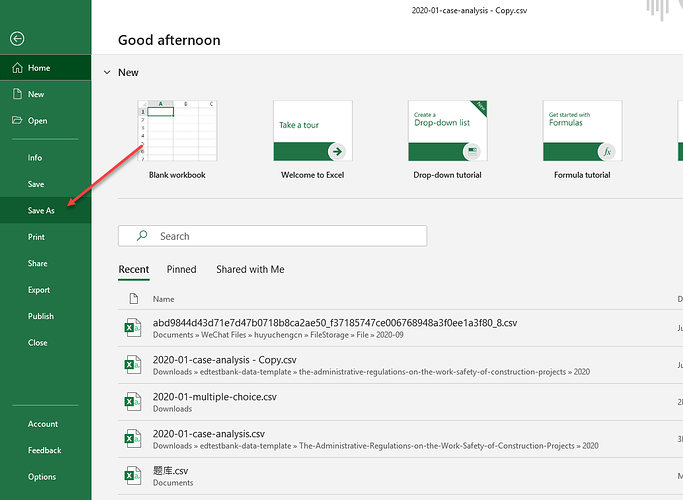Open the Home page in sidebar
This screenshot has width=683, height=500.
point(39,68)
